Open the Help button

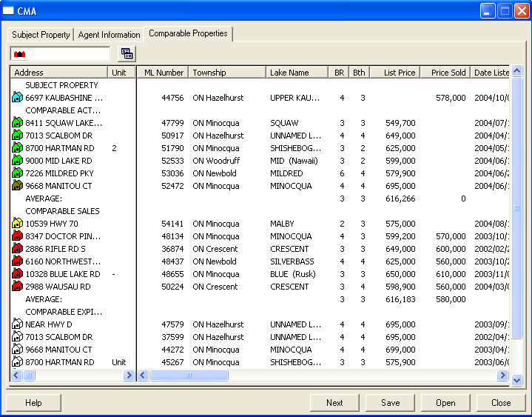(x=33, y=403)
